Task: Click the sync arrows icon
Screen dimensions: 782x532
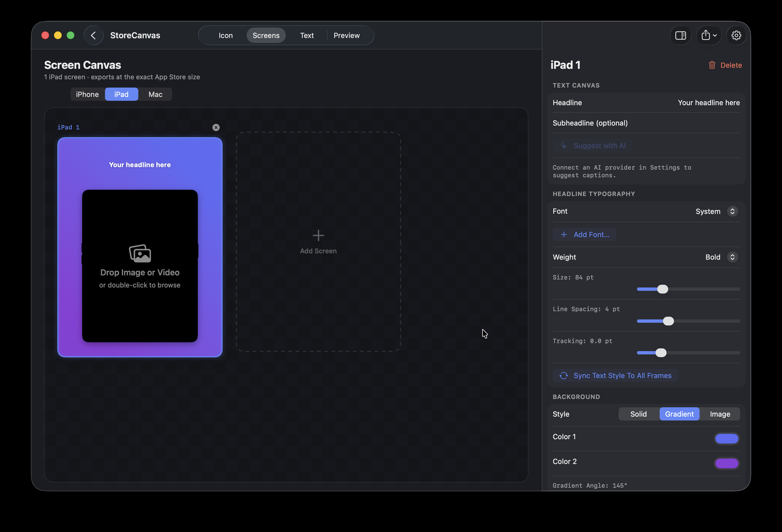Action: point(564,376)
